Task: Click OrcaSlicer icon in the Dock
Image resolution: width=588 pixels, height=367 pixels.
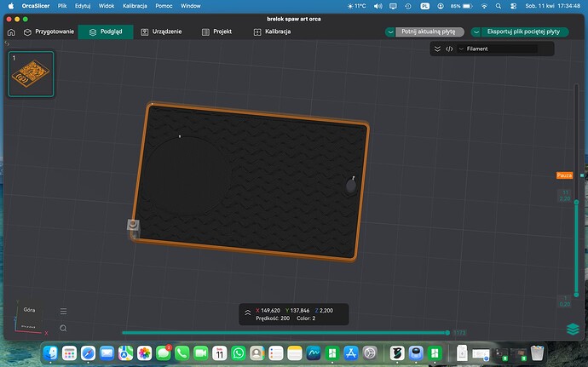Action: click(x=397, y=353)
